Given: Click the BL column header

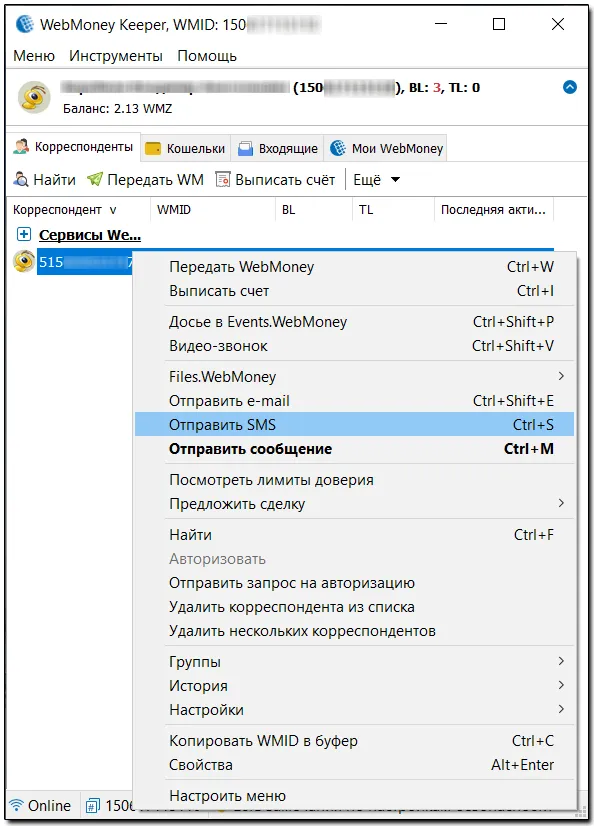Looking at the screenshot, I should click(x=314, y=210).
